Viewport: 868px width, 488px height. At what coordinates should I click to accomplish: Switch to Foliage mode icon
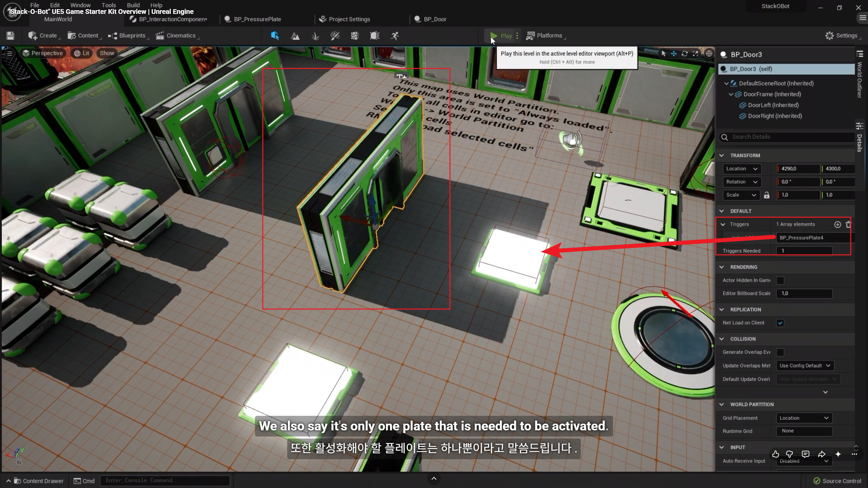click(315, 36)
